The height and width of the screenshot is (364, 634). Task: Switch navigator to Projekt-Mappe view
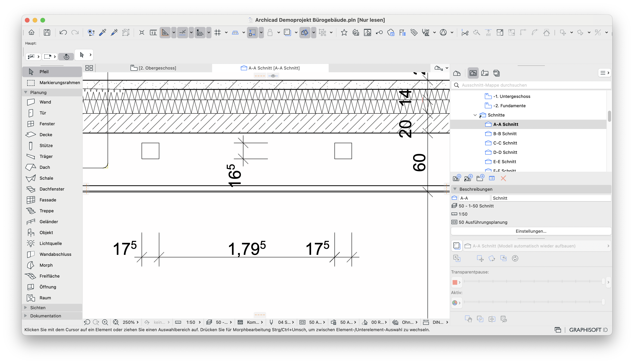pos(457,73)
